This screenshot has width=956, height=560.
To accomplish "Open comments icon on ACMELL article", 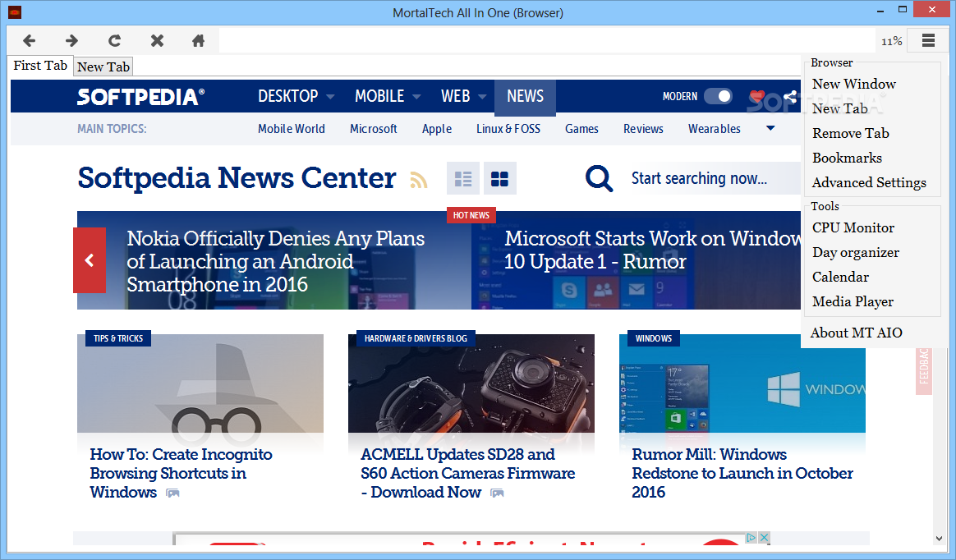I will 498,493.
